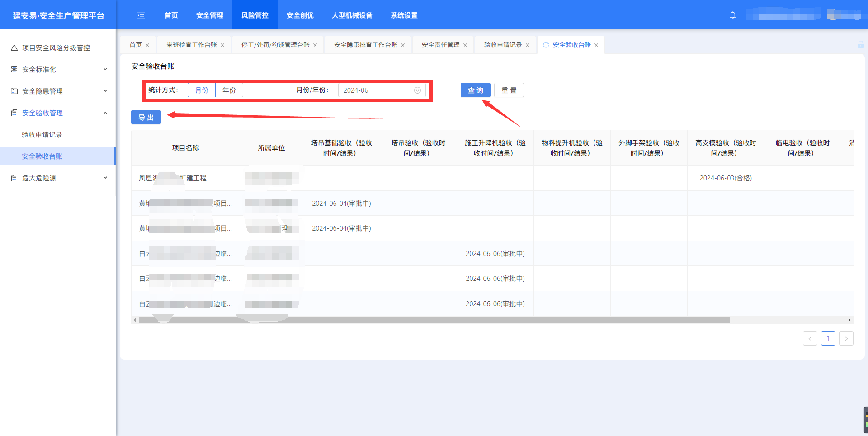Open the 大型机械设备 top menu
This screenshot has width=868, height=436.
352,15
